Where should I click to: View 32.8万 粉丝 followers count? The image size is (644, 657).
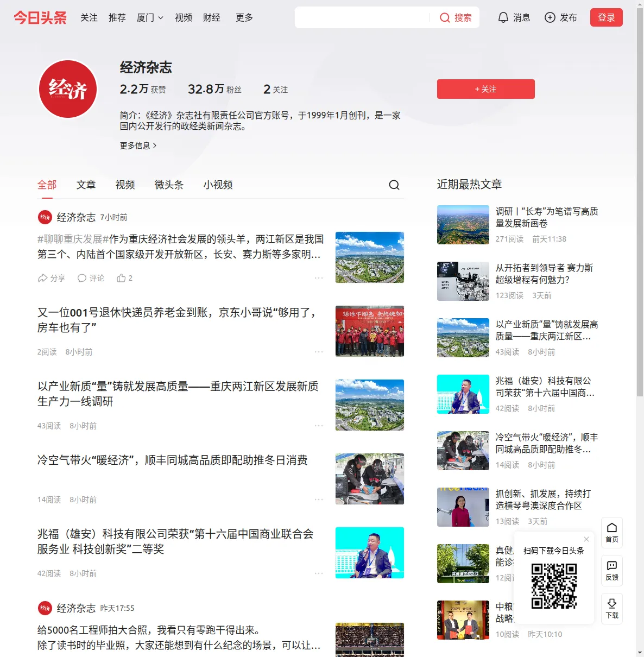click(x=214, y=89)
